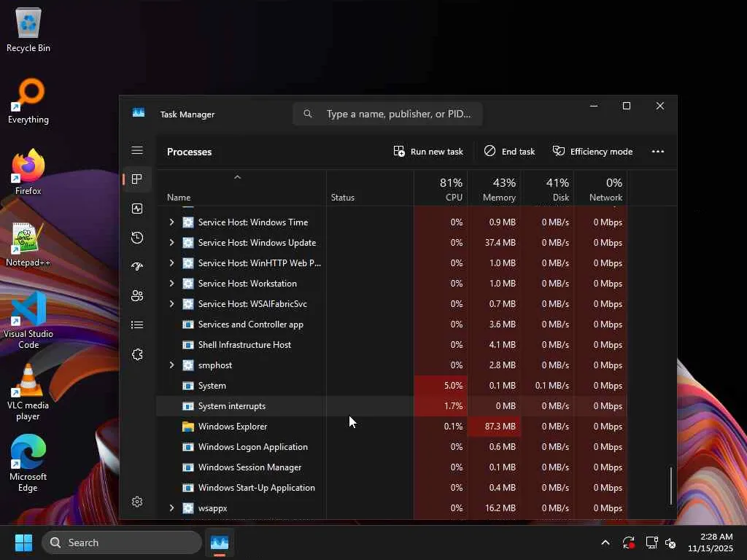Select the Firefox desktop shortcut
This screenshot has height=560, width=747.
tap(28, 172)
